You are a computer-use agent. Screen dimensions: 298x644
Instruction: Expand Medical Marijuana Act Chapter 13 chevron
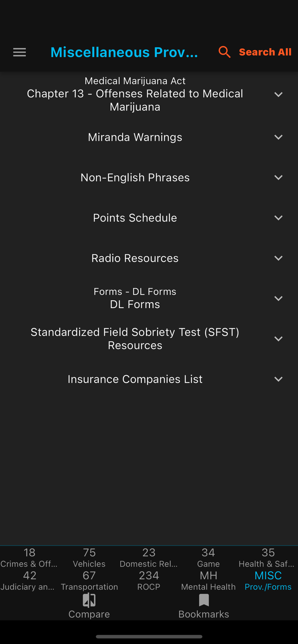278,94
